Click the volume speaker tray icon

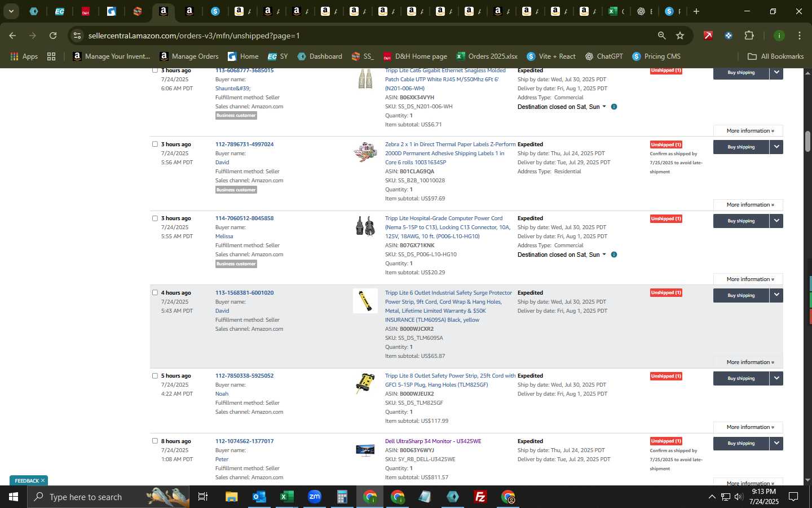(x=739, y=497)
